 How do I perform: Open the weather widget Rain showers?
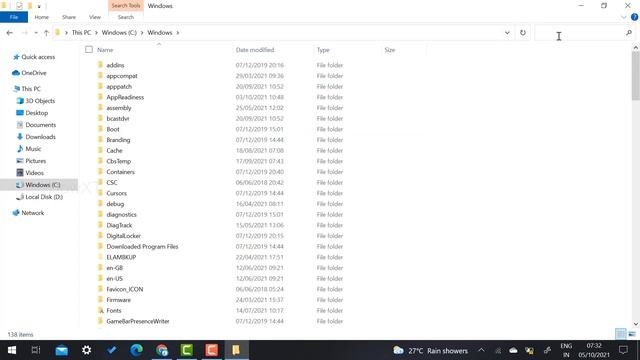(x=430, y=351)
